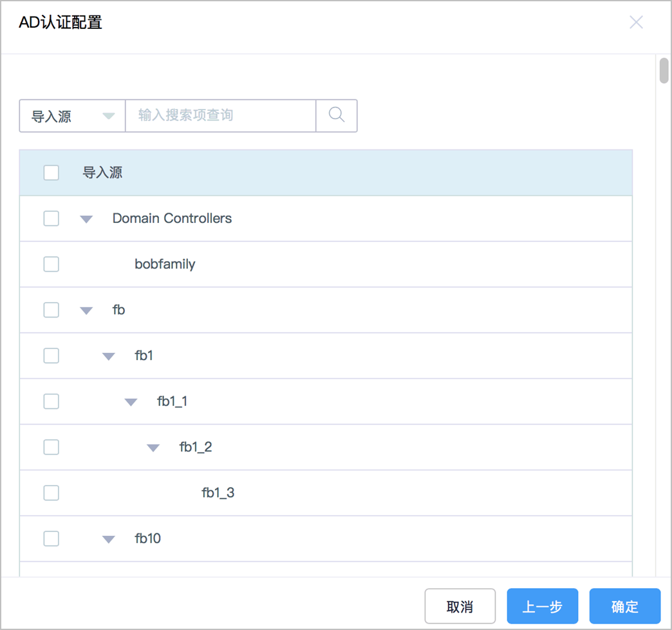Image resolution: width=672 pixels, height=630 pixels.
Task: Collapse the Domain Controllers node
Action: 86,219
